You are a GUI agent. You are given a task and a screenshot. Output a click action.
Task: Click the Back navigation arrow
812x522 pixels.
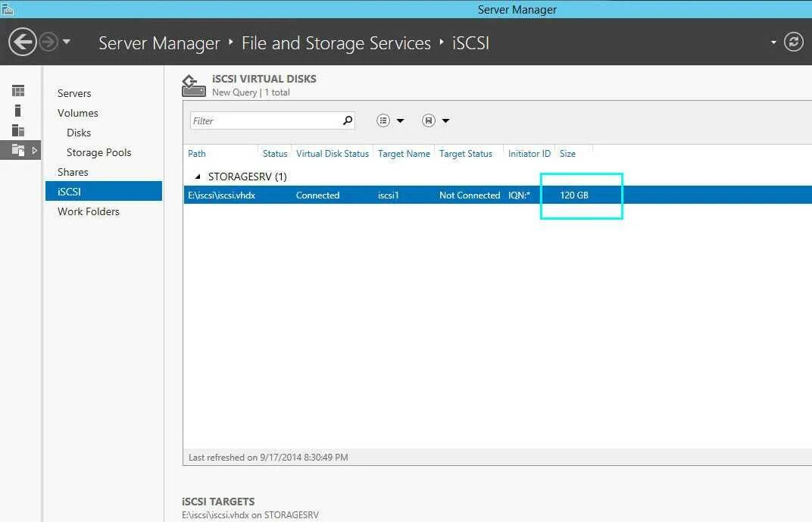pyautogui.click(x=23, y=42)
